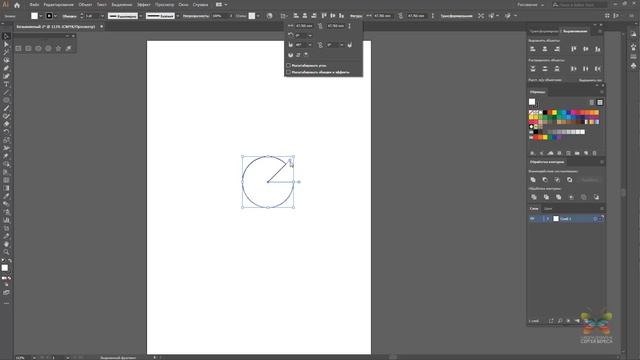The width and height of the screenshot is (640, 360).
Task: Click the Непрозрачность opacity label
Action: [x=196, y=16]
